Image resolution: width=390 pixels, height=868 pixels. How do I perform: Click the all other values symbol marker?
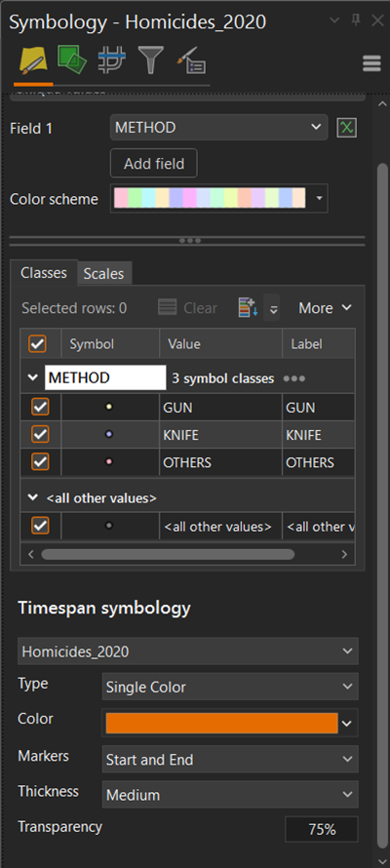pos(109,526)
